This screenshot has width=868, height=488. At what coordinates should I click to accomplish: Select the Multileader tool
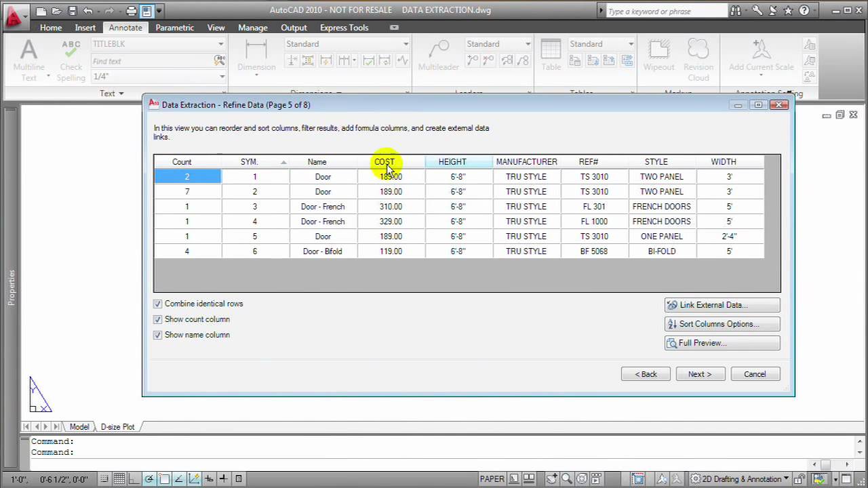click(x=439, y=56)
